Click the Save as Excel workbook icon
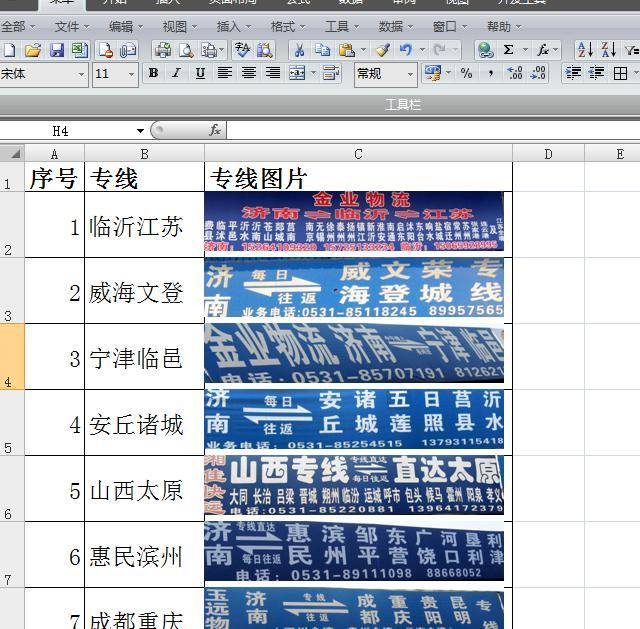640x629 pixels. [80, 50]
